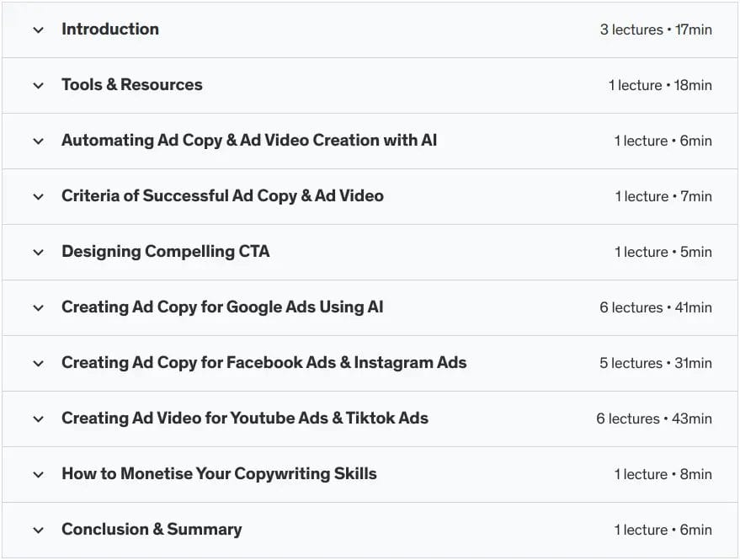Click the Criteria of Successful Ad Copy row
The width and height of the screenshot is (740, 560).
(222, 196)
